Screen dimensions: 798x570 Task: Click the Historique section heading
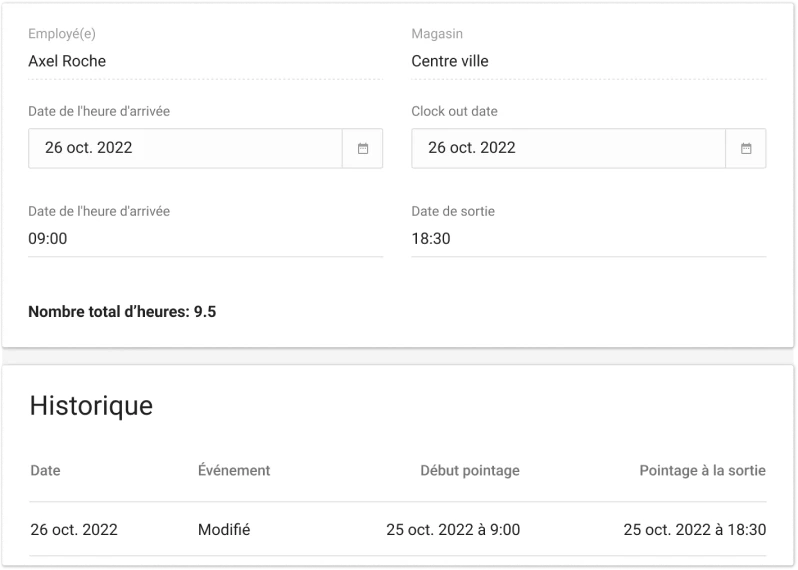point(91,405)
